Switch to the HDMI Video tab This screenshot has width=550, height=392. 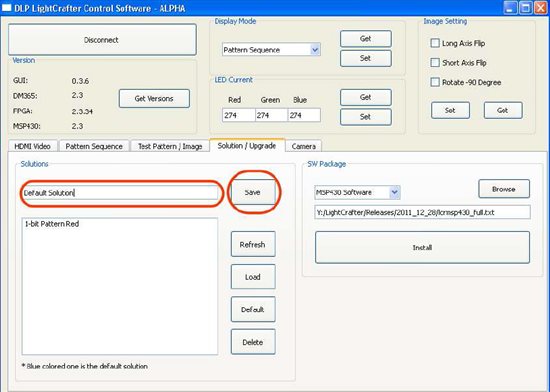point(32,146)
